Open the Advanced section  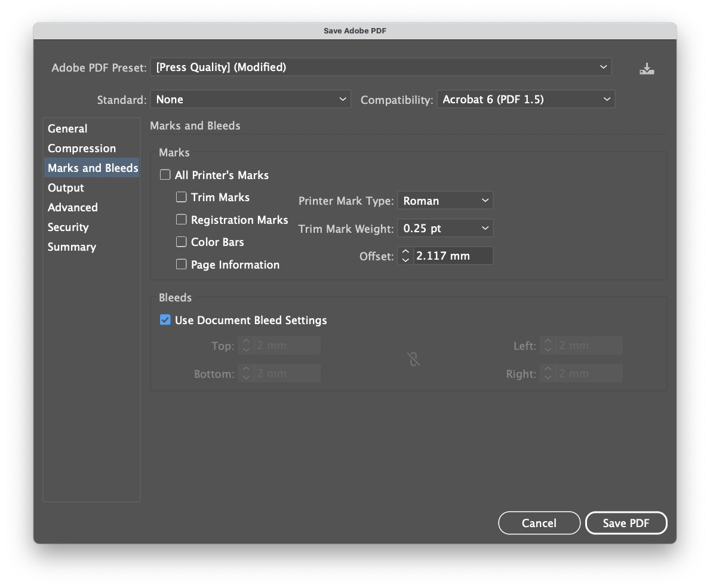click(91, 207)
